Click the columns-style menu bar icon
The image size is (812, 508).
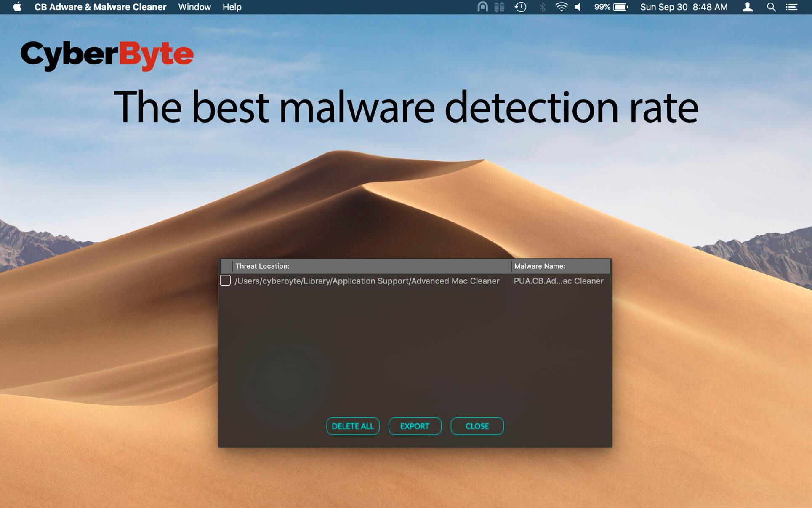tap(499, 7)
